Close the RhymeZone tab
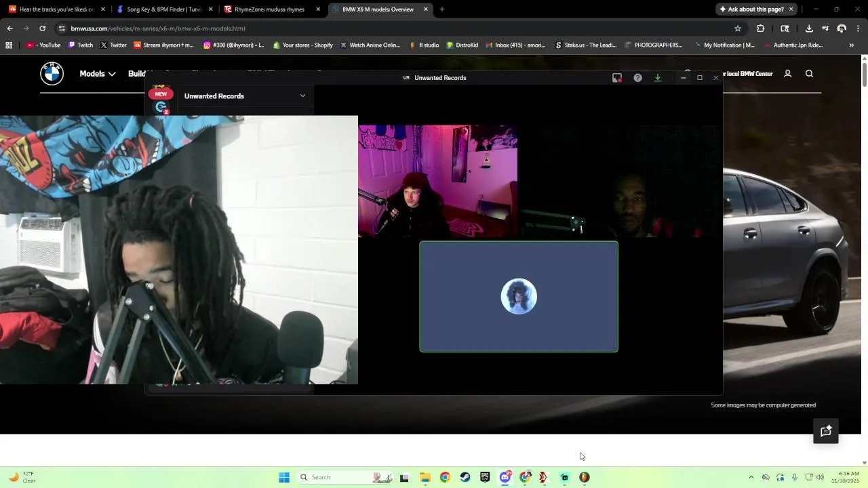 click(x=318, y=9)
